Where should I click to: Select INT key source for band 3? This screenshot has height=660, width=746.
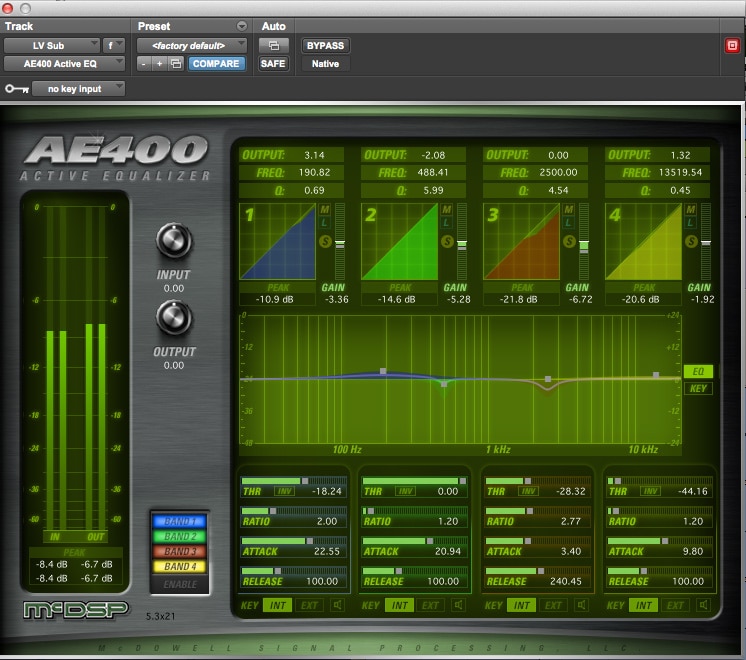click(x=522, y=605)
